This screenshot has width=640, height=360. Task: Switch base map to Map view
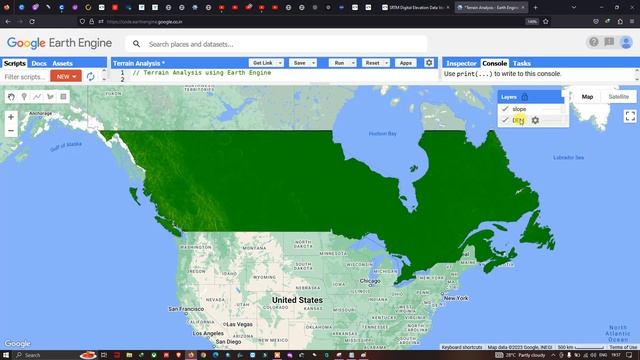(x=587, y=97)
